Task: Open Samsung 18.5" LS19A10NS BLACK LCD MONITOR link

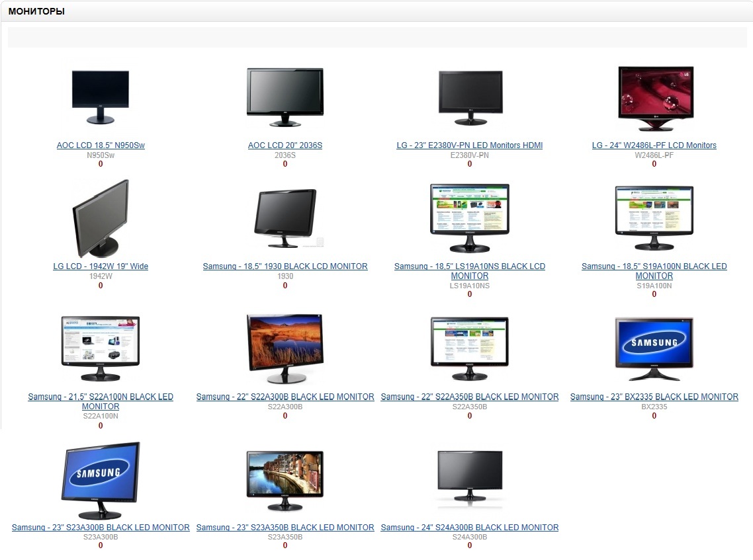Action: coord(470,271)
